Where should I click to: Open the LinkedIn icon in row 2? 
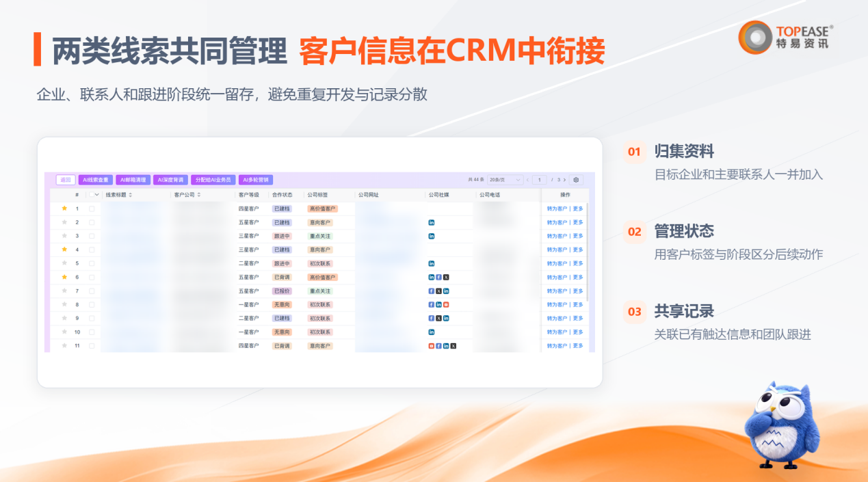[432, 222]
